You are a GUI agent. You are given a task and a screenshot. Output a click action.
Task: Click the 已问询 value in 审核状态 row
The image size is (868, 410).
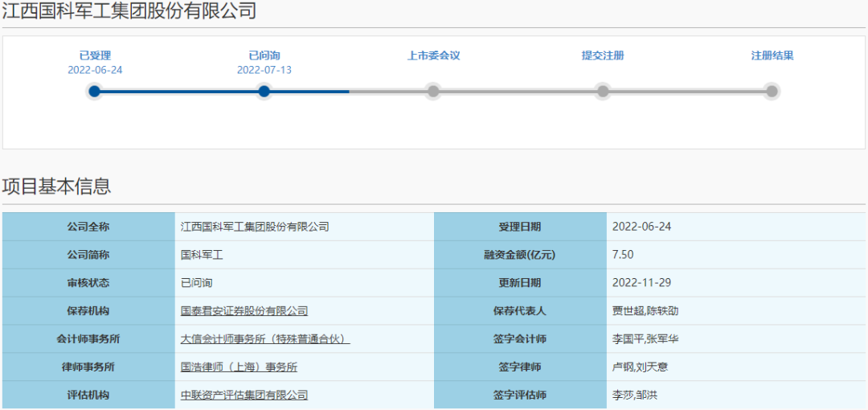(x=197, y=283)
